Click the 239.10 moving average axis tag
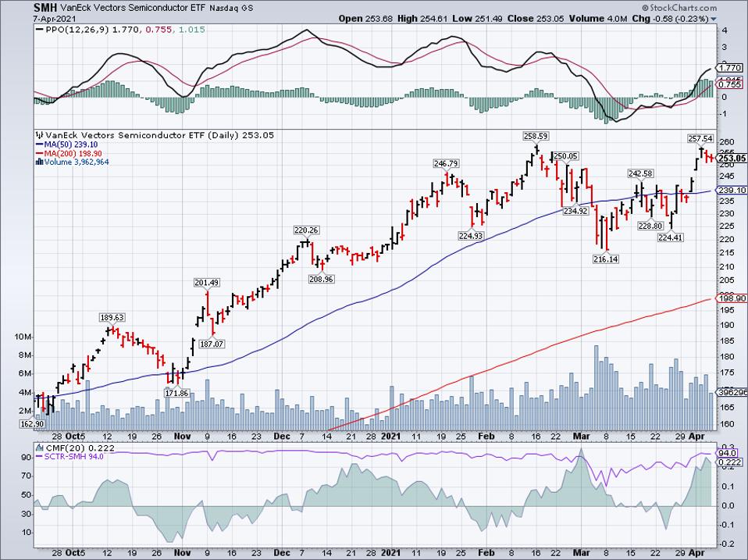The height and width of the screenshot is (560, 748). 732,190
